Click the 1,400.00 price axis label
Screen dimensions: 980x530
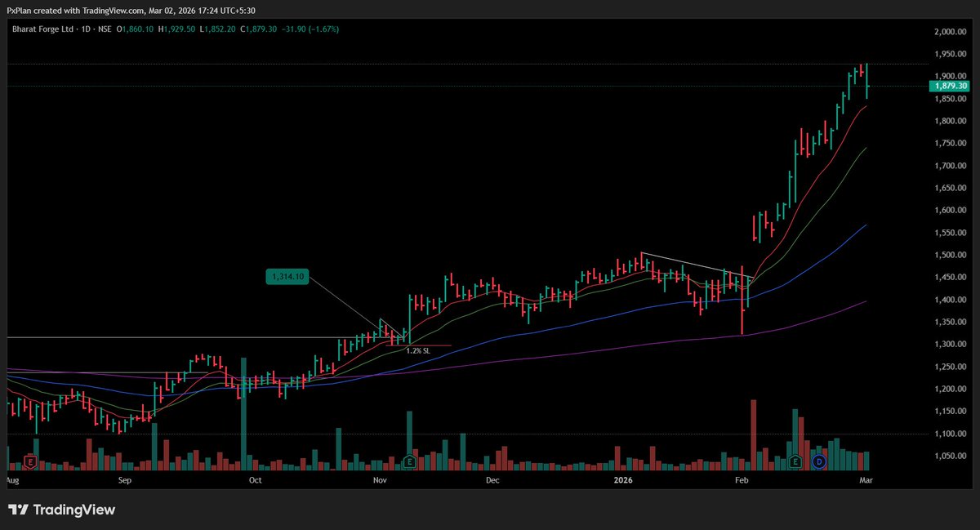[x=951, y=300]
